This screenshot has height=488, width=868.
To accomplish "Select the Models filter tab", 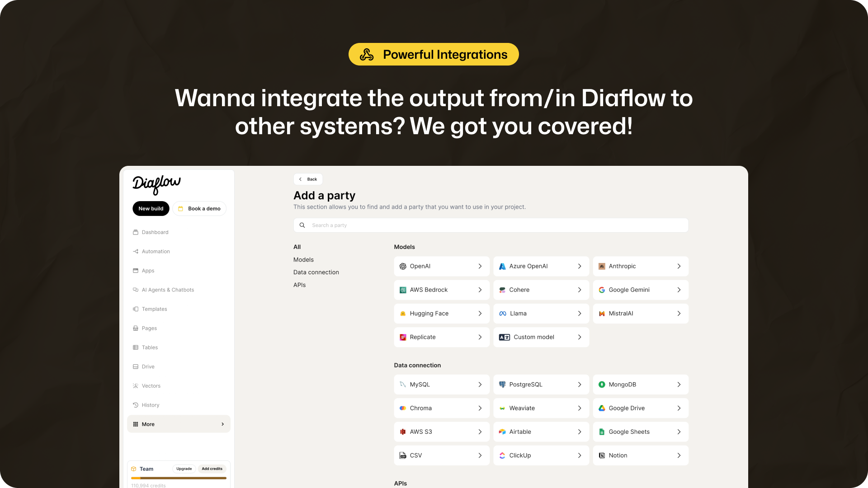I will click(x=303, y=259).
